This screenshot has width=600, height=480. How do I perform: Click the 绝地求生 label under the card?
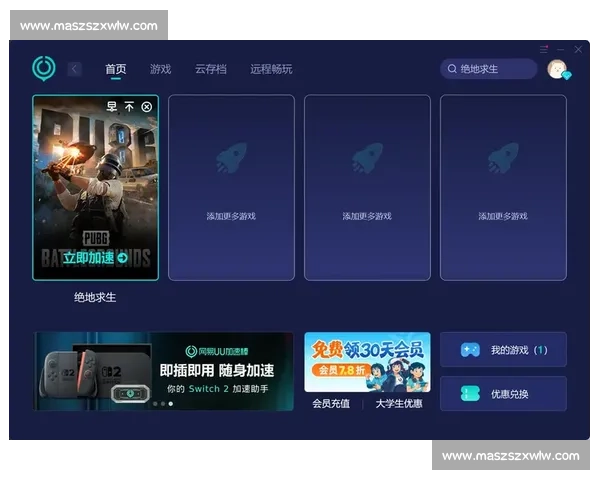tap(95, 297)
